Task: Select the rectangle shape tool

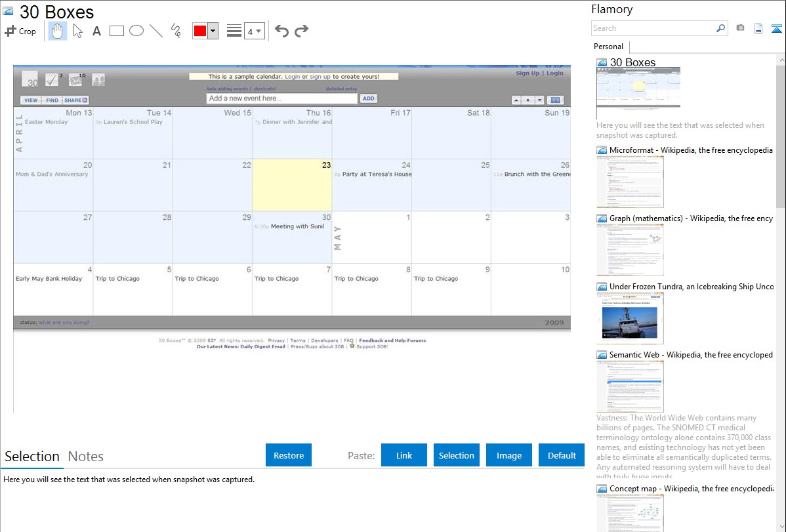Action: 116,31
